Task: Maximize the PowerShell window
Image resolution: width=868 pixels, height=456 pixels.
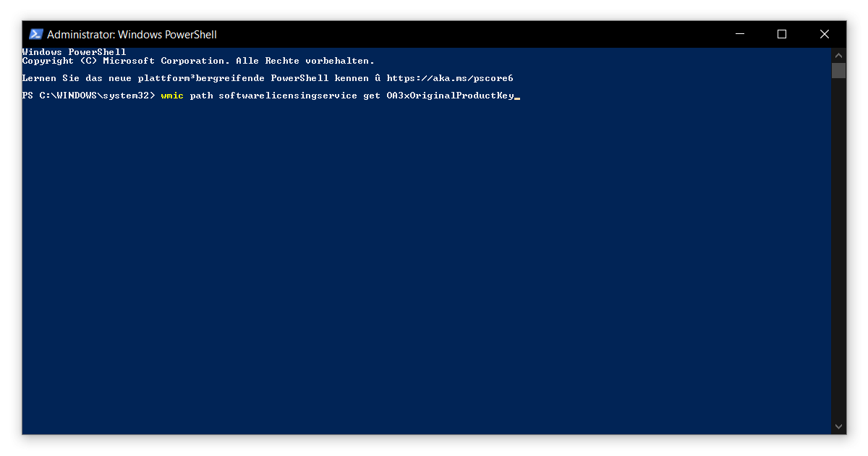Action: point(782,34)
